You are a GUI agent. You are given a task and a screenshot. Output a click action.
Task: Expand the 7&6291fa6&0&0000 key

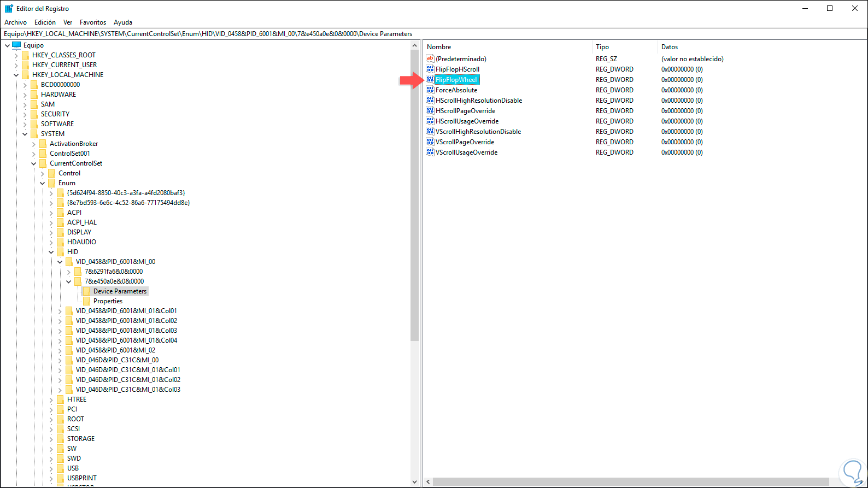coord(68,272)
